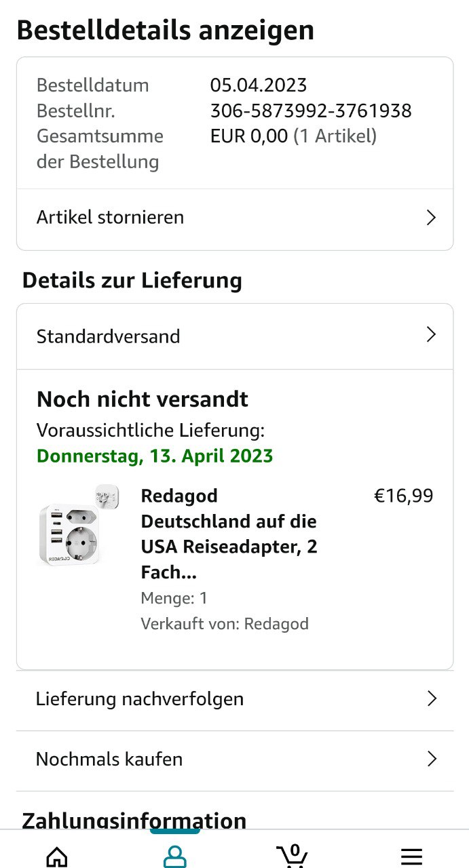Select Artikel stornieren
The image size is (469, 868).
(x=111, y=218)
